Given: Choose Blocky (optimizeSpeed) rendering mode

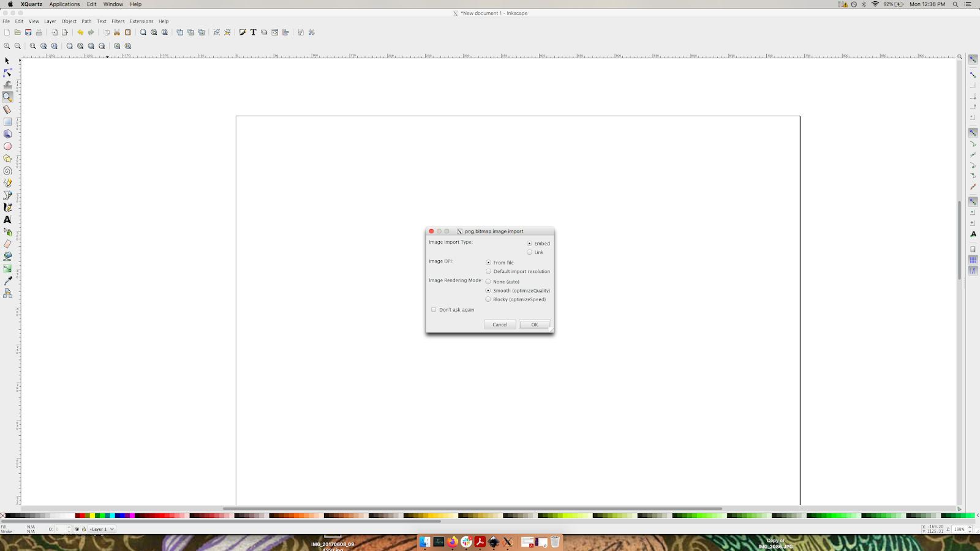Looking at the screenshot, I should pyautogui.click(x=488, y=299).
